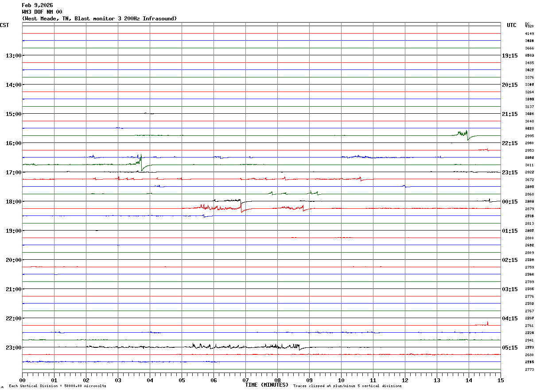The width and height of the screenshot is (536, 392).
Task: Select the 02:15 UTC time label
Action: [509, 260]
